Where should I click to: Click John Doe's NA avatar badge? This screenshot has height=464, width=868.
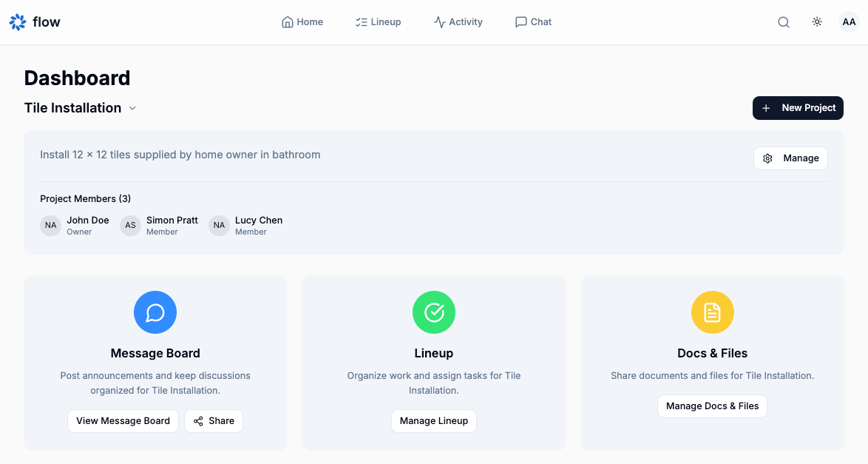pos(50,225)
